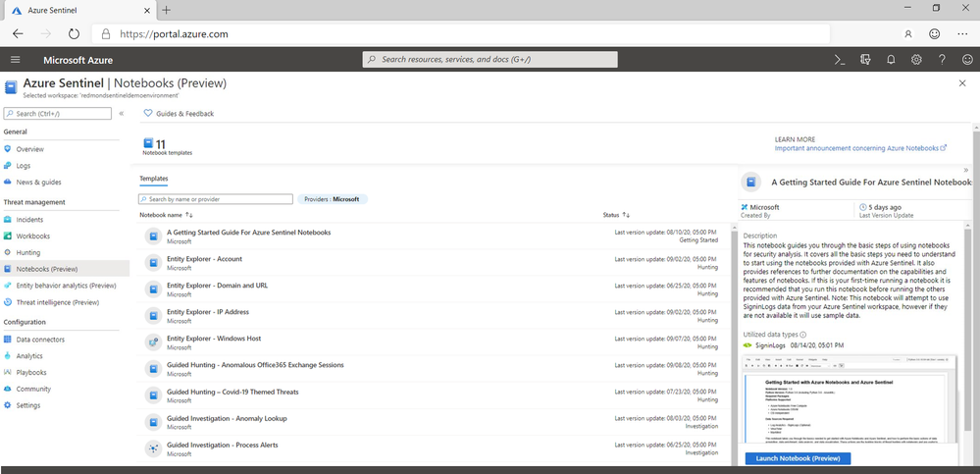Open the Azure portal hamburger menu
This screenshot has width=980, height=474.
(x=16, y=60)
